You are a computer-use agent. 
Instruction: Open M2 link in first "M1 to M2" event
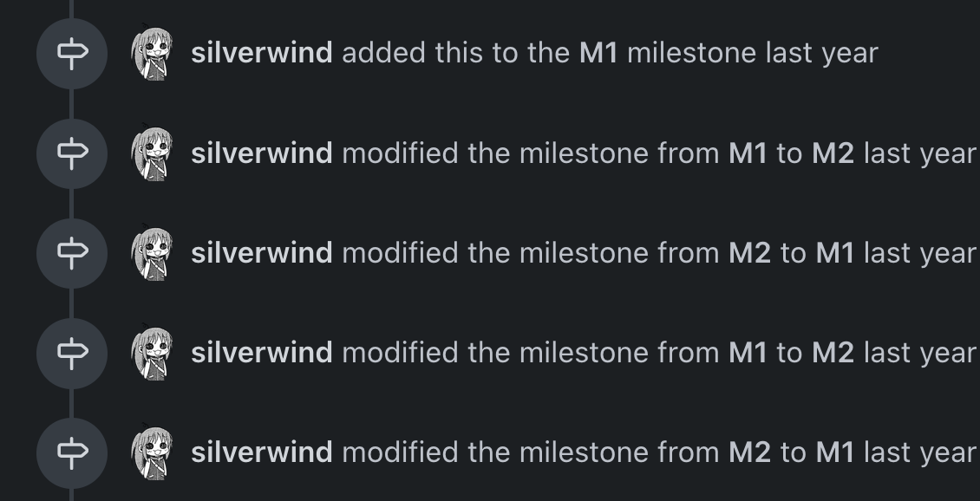click(x=833, y=153)
